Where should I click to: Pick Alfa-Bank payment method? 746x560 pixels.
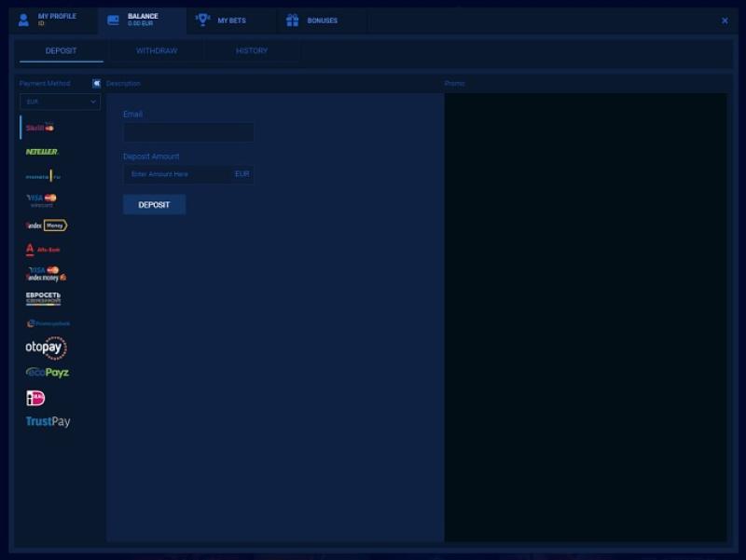(x=43, y=250)
